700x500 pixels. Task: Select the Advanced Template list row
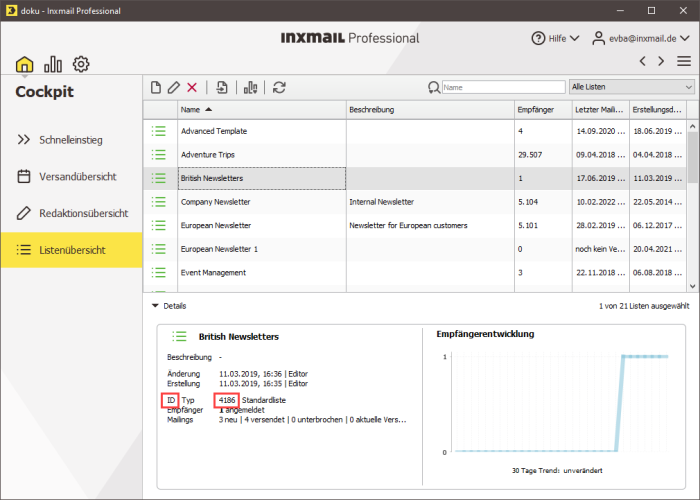click(415, 131)
